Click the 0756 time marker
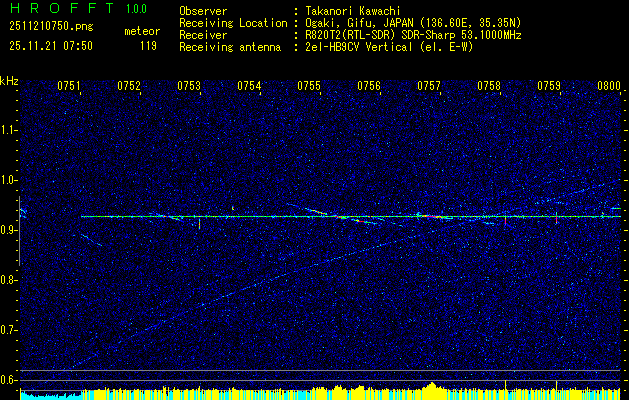 click(369, 86)
